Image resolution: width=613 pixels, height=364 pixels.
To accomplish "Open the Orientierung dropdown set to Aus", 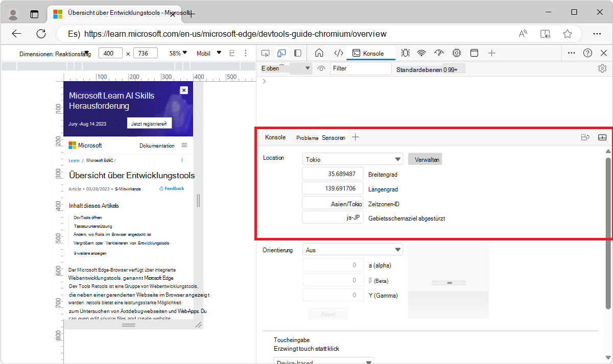I will coord(352,249).
